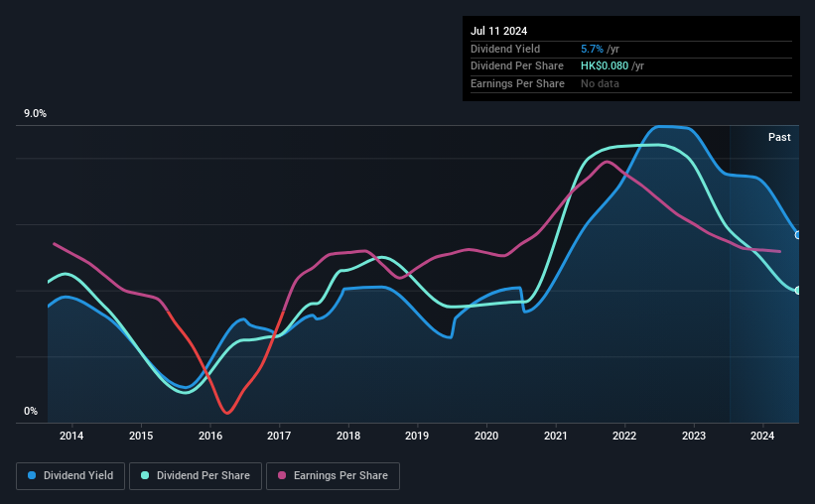Click the 2015 x-axis label
The image size is (815, 504).
pos(141,436)
